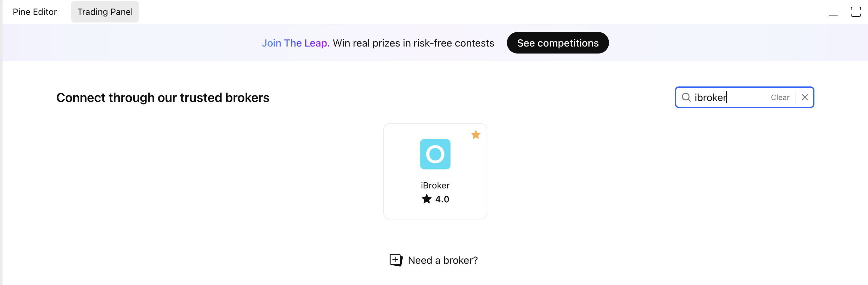This screenshot has width=868, height=285.
Task: Clear the broker search text
Action: coord(780,97)
